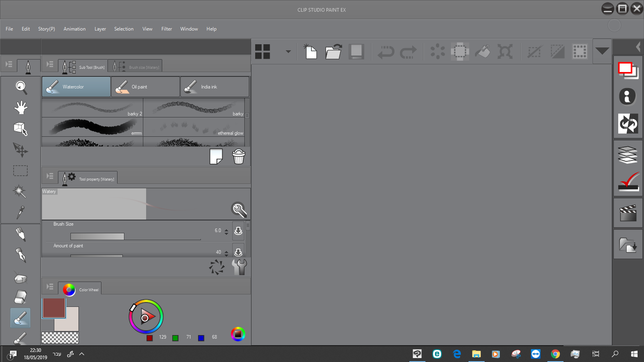The image size is (644, 362).
Task: Select the Move layer tool
Action: pos(21,150)
